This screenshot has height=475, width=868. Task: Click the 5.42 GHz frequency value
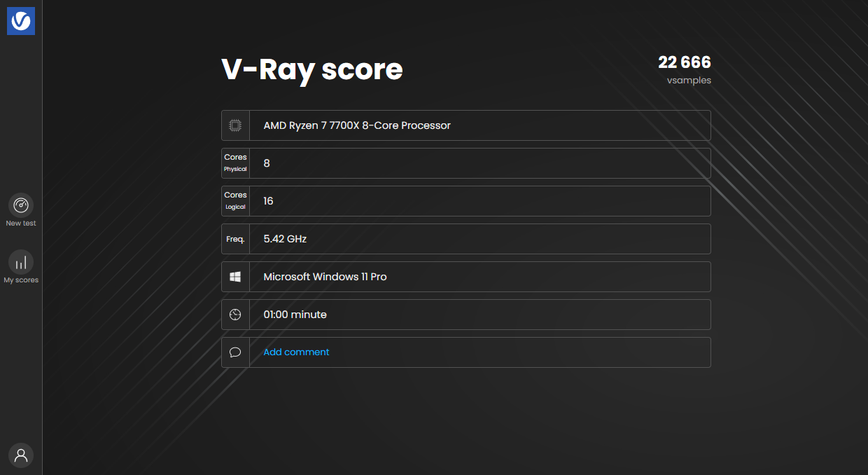285,239
